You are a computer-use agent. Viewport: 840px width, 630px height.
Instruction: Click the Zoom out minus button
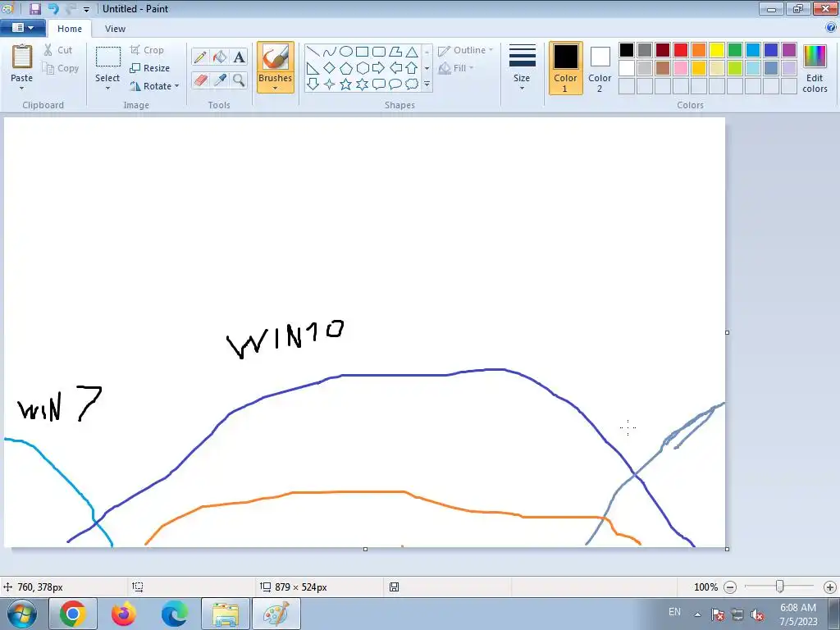coord(729,587)
